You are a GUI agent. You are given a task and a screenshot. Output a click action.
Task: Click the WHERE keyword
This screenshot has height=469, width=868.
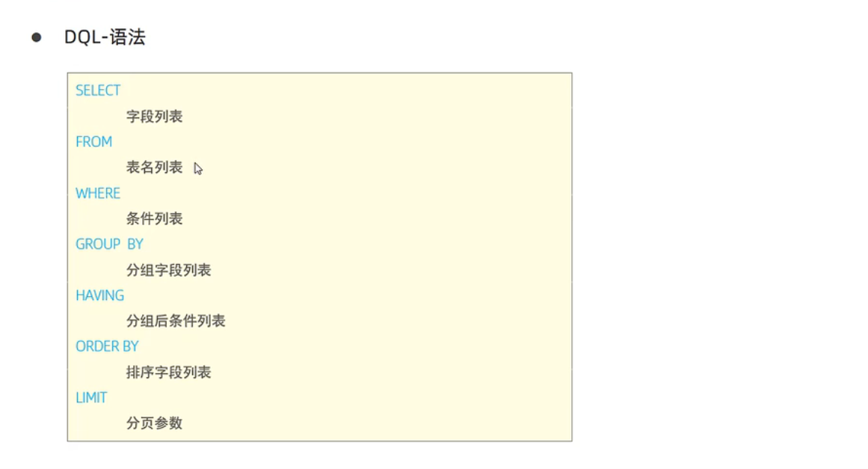coord(98,193)
